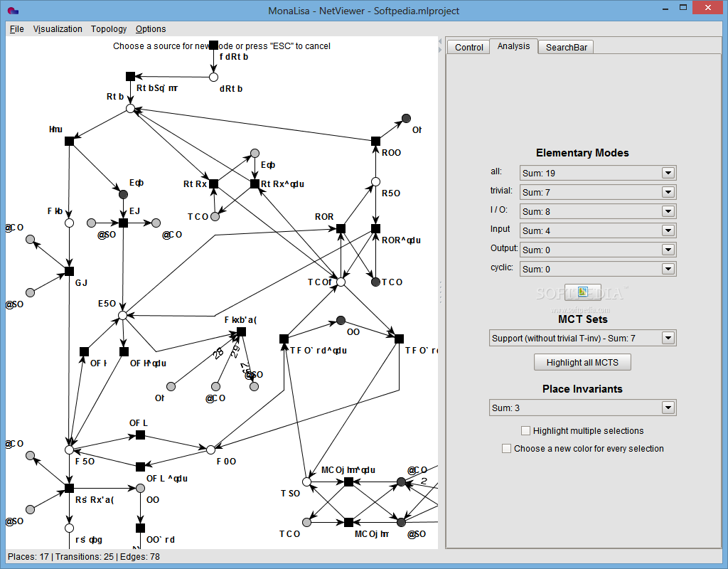Select the transition node labeled Rt bSq mr
This screenshot has width=728, height=569.
(x=131, y=76)
